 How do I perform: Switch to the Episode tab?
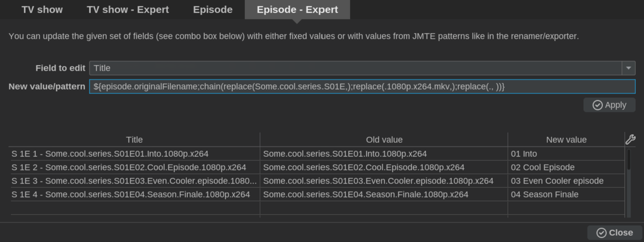tap(213, 10)
